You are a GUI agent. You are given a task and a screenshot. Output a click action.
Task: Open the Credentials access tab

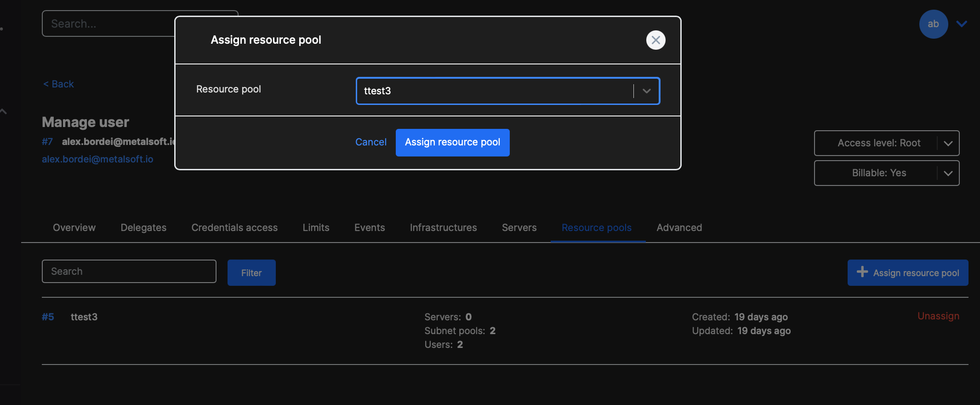pyautogui.click(x=234, y=227)
